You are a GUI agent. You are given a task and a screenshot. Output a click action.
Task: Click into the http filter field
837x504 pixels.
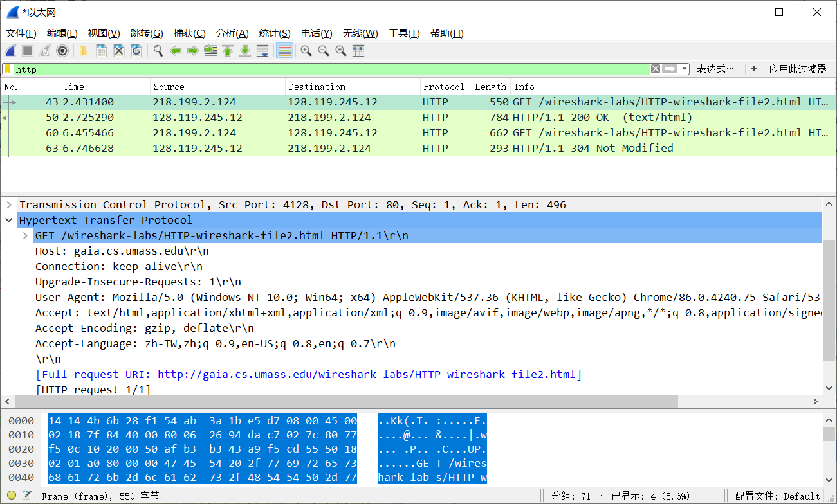[331, 69]
